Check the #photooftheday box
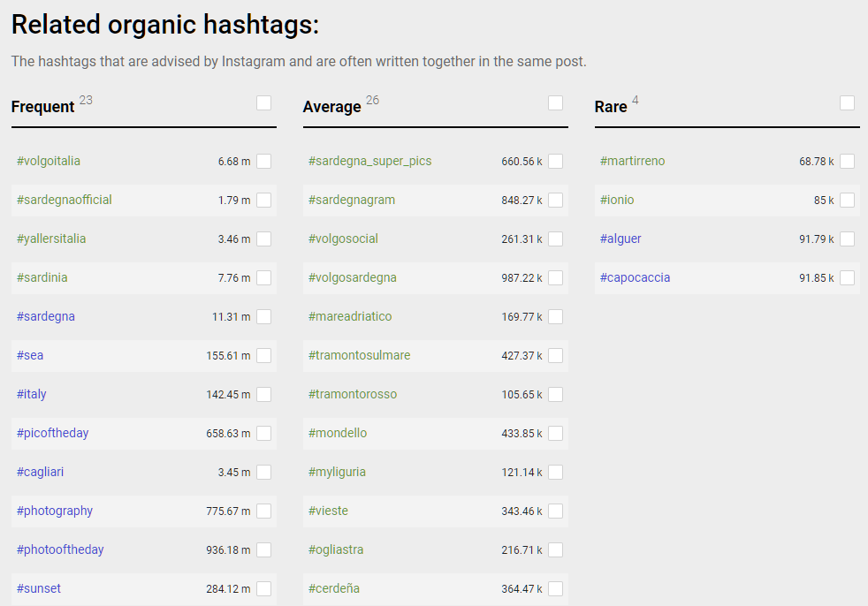The width and height of the screenshot is (868, 606). tap(264, 549)
